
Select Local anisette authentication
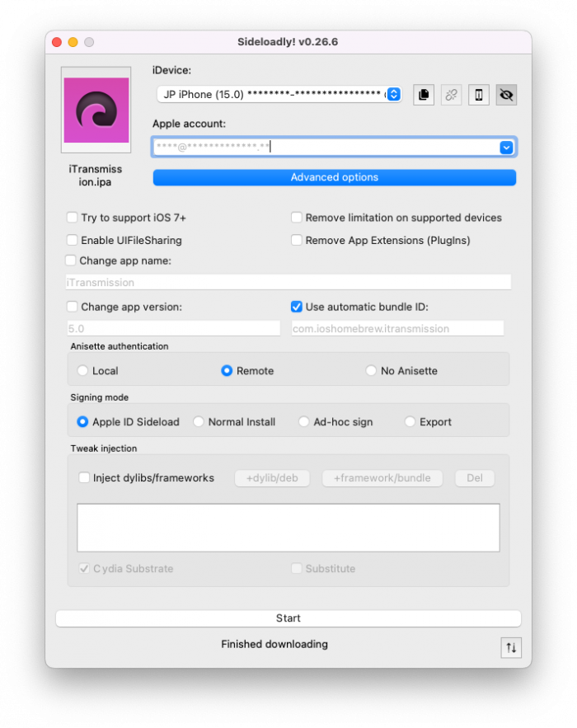[x=82, y=370]
